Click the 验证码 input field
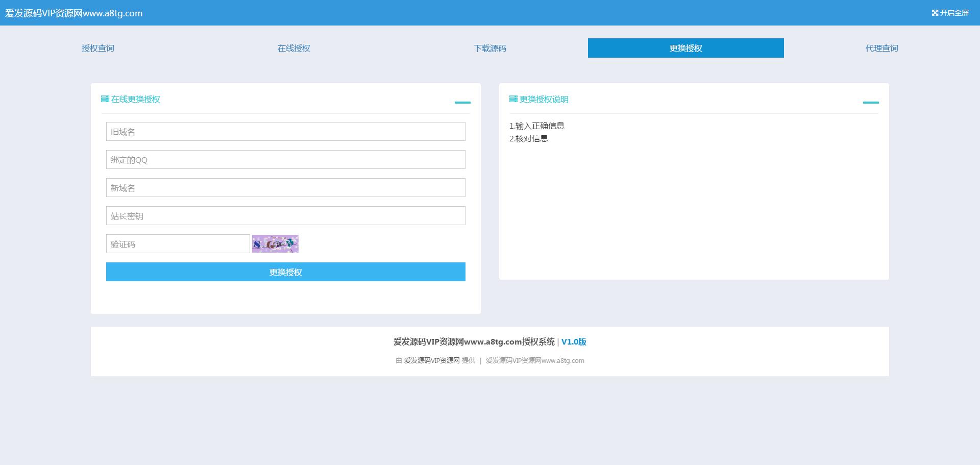This screenshot has height=465, width=980. (178, 244)
